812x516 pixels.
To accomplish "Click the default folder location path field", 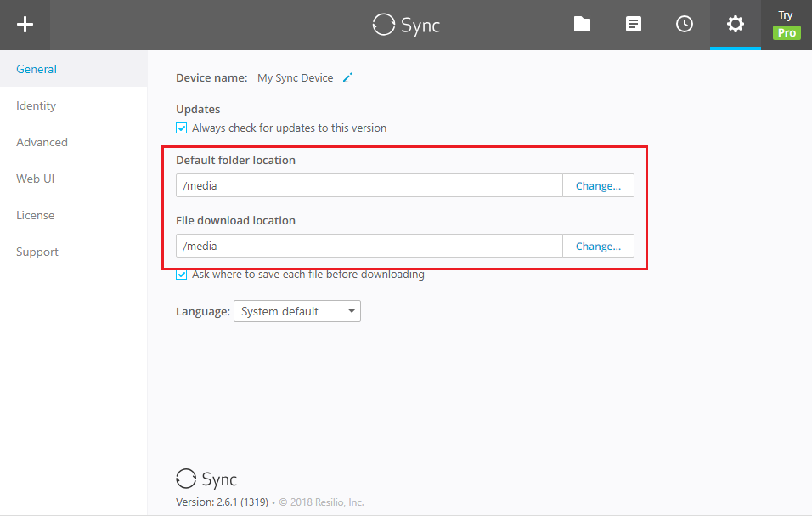I will (x=369, y=185).
